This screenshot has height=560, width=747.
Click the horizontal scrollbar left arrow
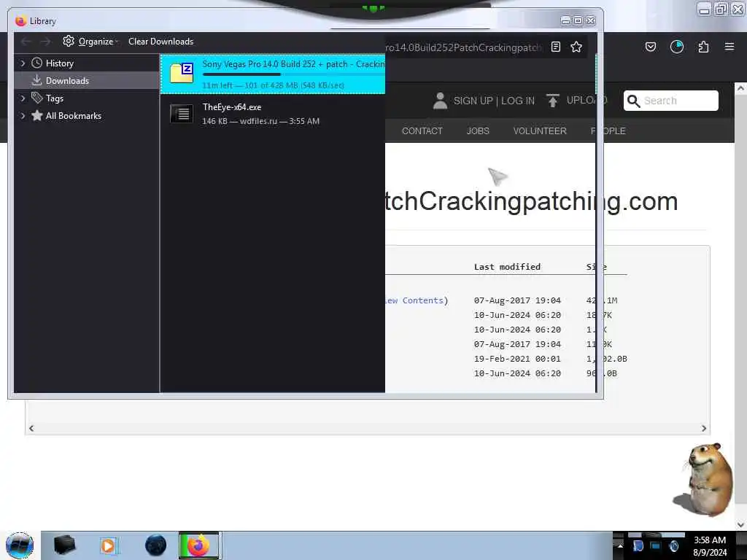31,429
